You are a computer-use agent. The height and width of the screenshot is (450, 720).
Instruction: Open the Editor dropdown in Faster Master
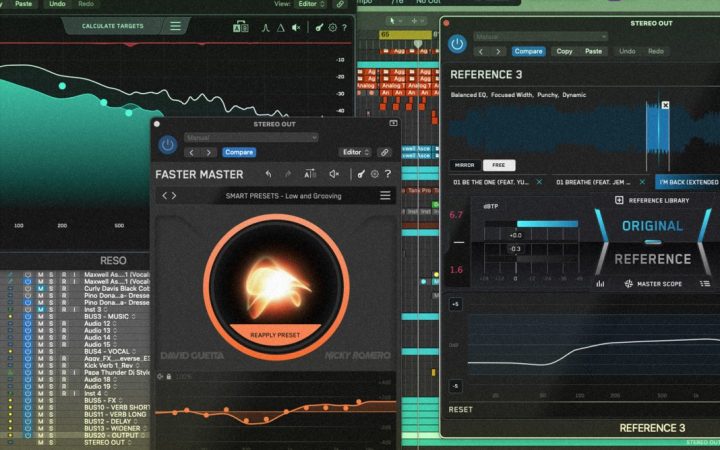point(355,152)
